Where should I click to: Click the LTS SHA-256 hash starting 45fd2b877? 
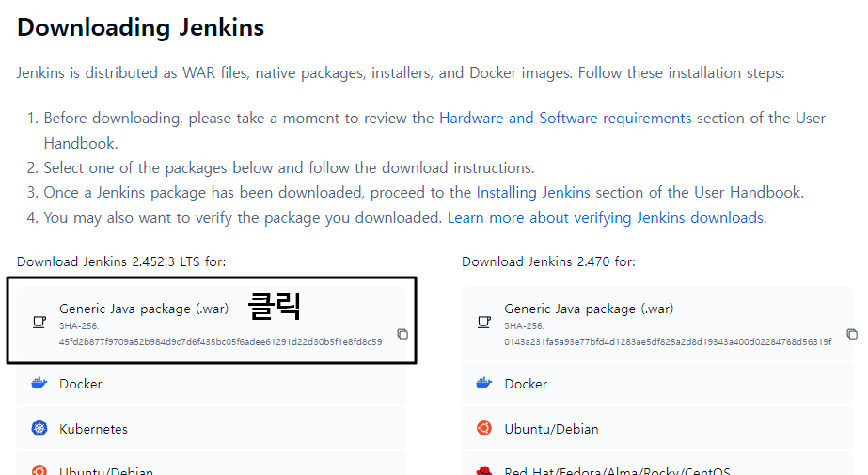pyautogui.click(x=220, y=342)
